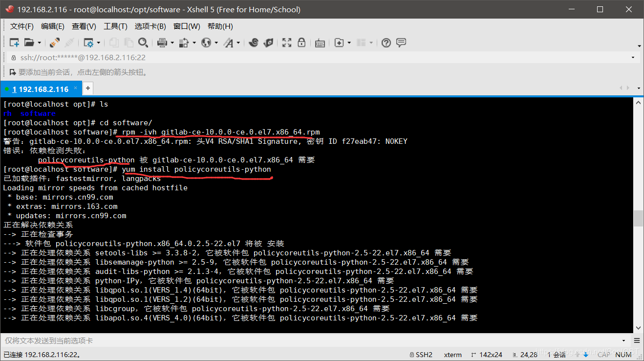
Task: Click the chat feedback icon
Action: point(401,43)
